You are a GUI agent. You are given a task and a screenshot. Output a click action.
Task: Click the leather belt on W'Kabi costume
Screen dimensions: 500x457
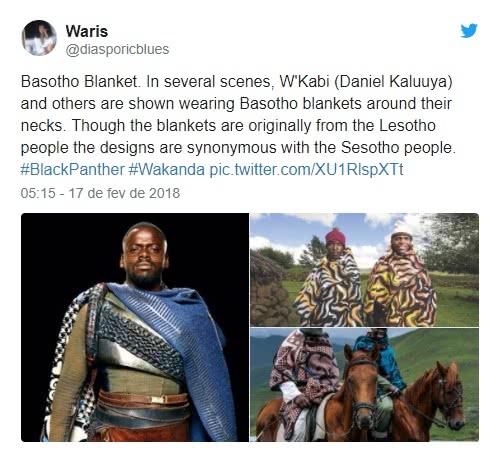tap(143, 400)
